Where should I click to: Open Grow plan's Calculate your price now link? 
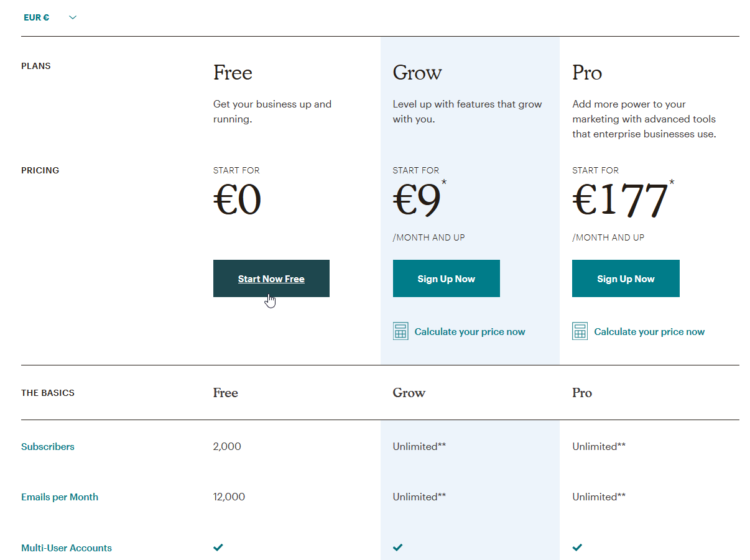470,332
